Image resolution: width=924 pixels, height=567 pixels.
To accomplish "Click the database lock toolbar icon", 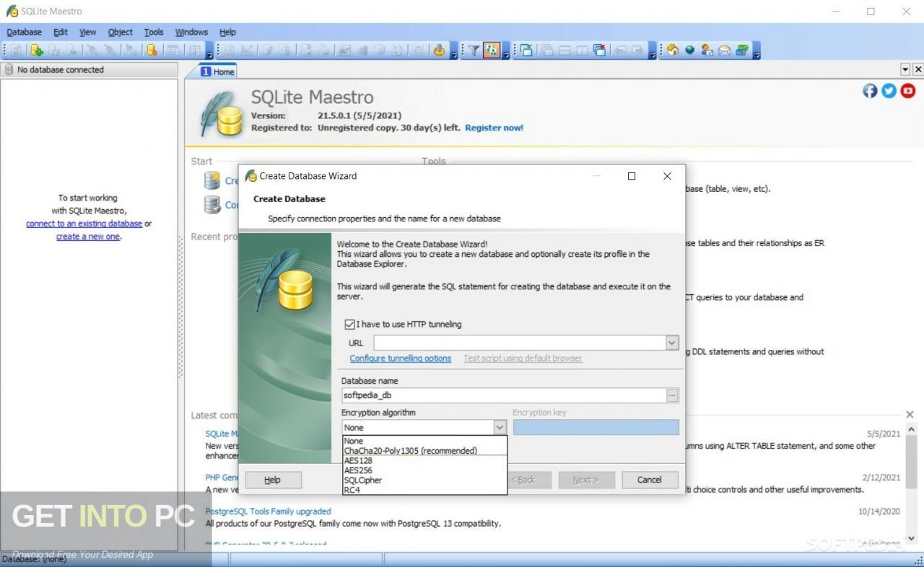I will pyautogui.click(x=152, y=50).
